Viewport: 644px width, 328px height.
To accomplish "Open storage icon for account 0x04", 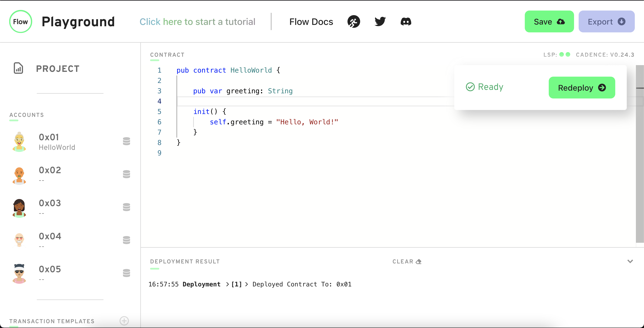I will click(127, 240).
